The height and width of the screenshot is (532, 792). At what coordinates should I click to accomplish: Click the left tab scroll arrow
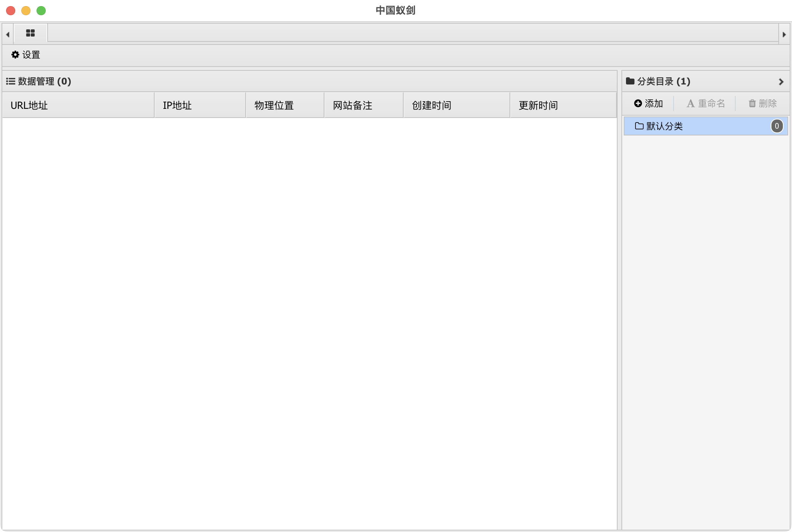(8, 34)
